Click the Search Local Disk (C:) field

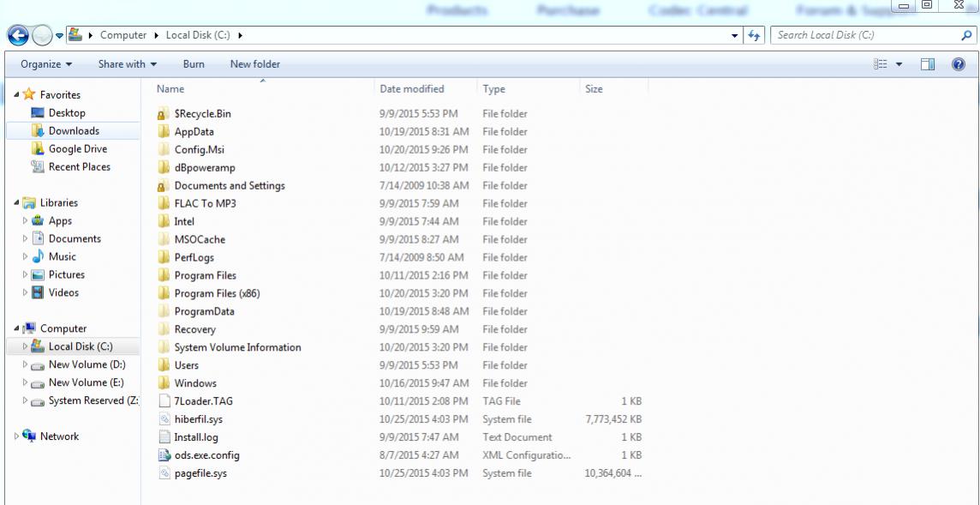(865, 35)
